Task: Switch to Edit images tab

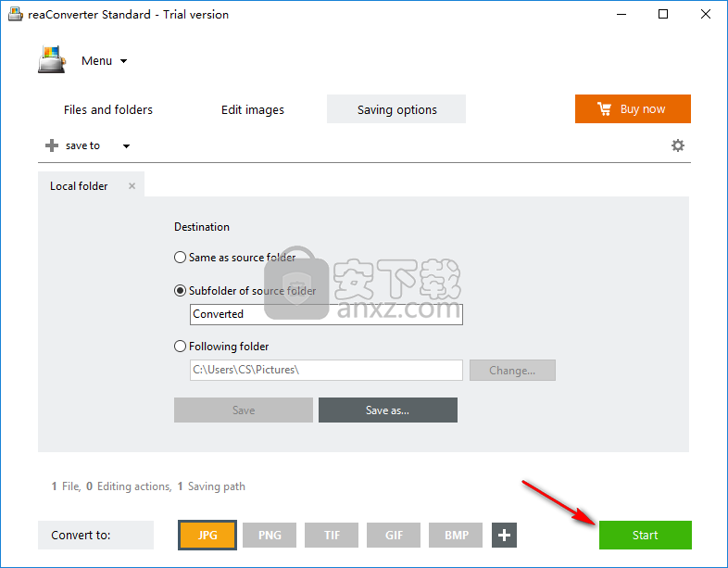Action: [x=253, y=109]
